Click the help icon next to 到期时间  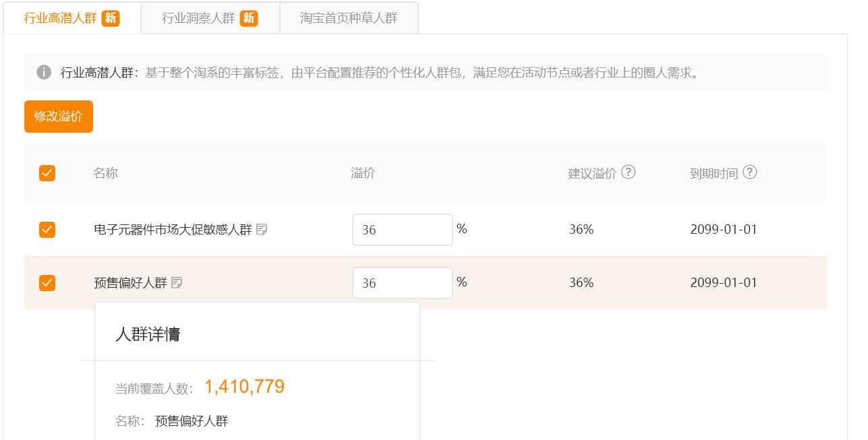coord(749,172)
